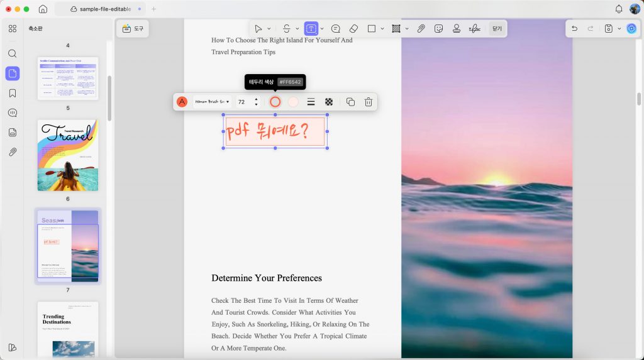The image size is (644, 360).
Task: Expand the save options dropdown arrow
Action: [619, 29]
